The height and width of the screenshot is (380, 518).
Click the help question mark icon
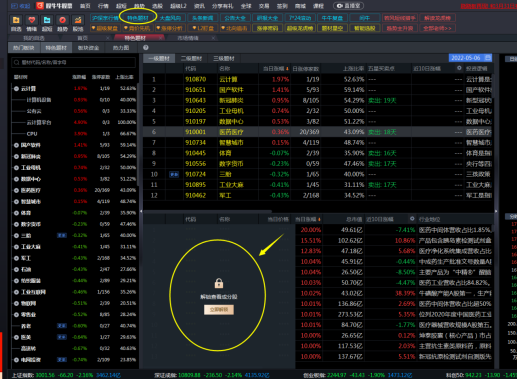coord(146,48)
